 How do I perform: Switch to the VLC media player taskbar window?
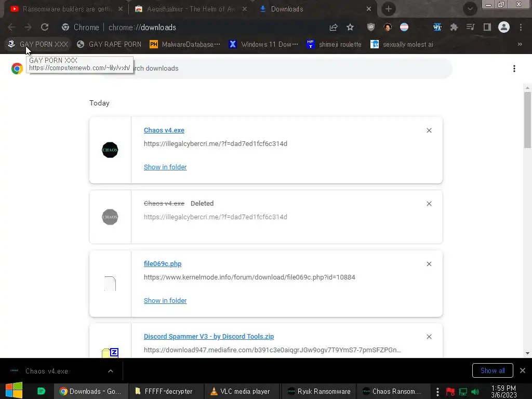[x=242, y=392]
